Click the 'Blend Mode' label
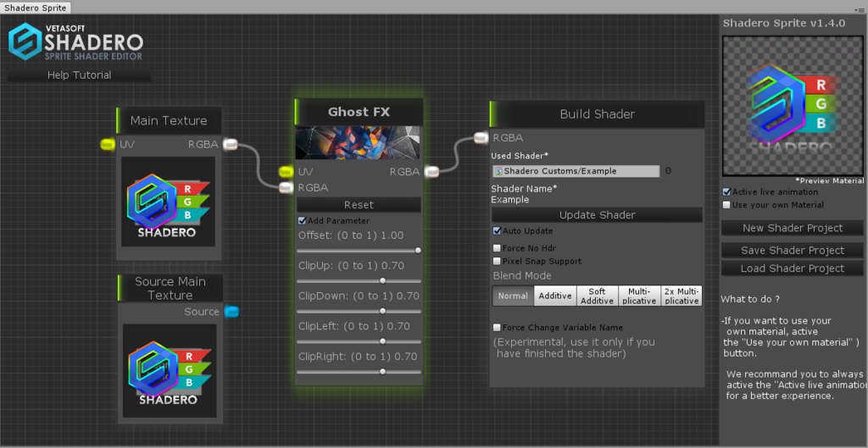The height and width of the screenshot is (448, 868). tap(522, 275)
